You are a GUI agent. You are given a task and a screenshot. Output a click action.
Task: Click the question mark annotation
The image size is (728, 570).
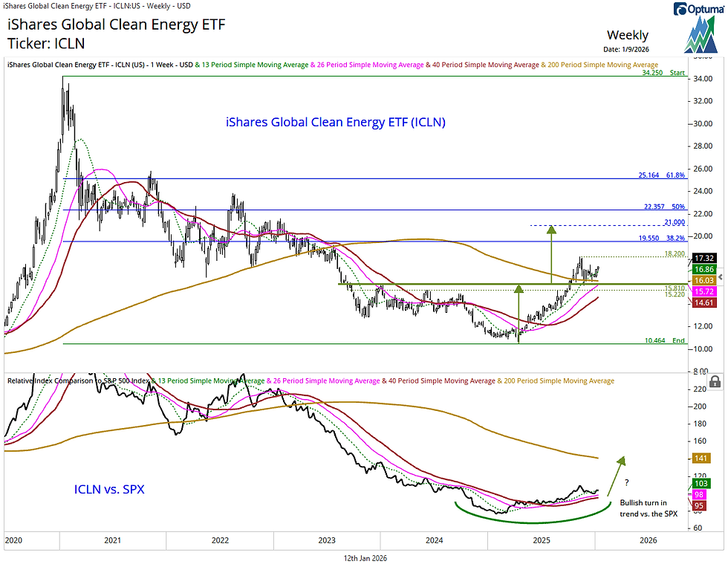coord(627,483)
